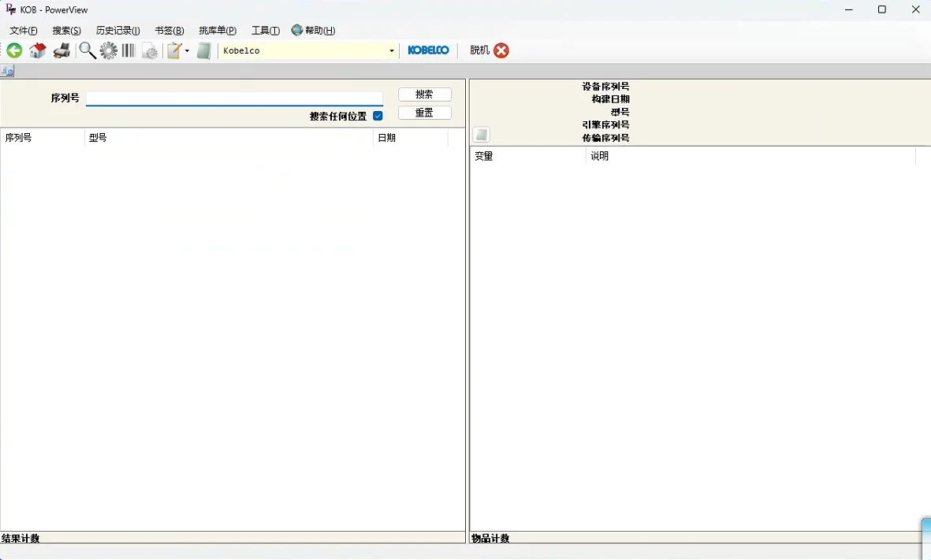This screenshot has height=560, width=931.
Task: Click the 引擎序列号 label
Action: pyautogui.click(x=605, y=124)
